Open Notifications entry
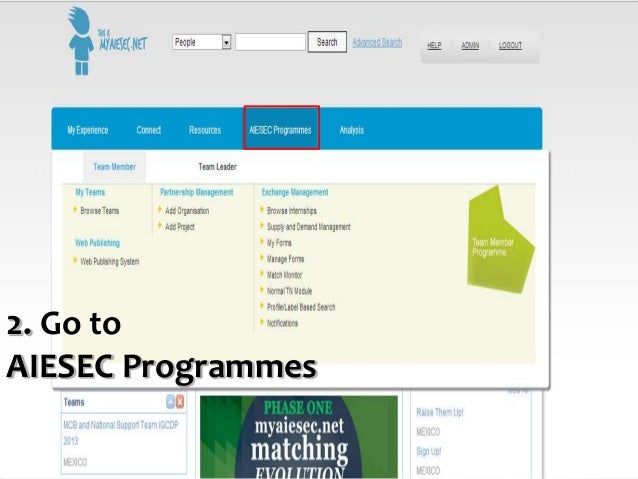 (282, 323)
